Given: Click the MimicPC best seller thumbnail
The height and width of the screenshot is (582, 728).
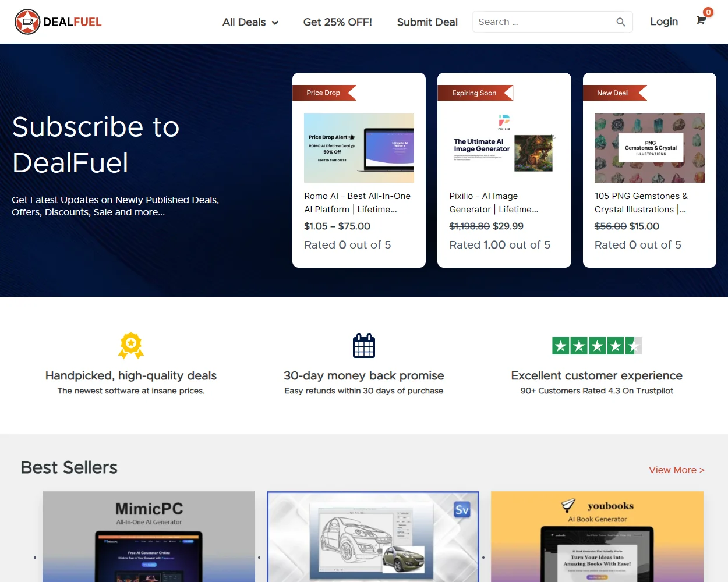Looking at the screenshot, I should (149, 537).
